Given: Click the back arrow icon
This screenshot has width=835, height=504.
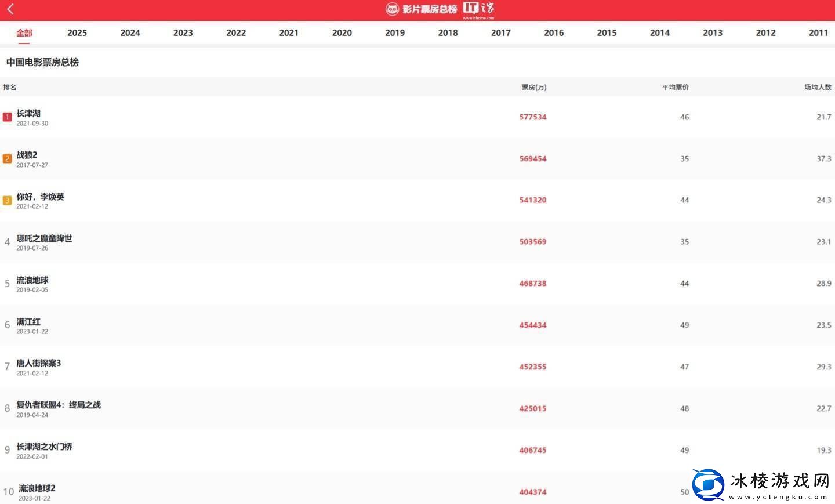Looking at the screenshot, I should click(10, 9).
